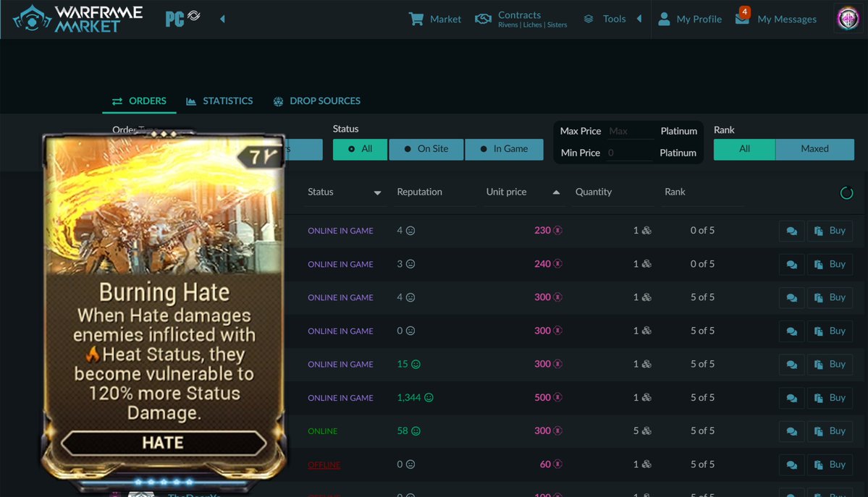Click the Max Price input field

point(629,131)
